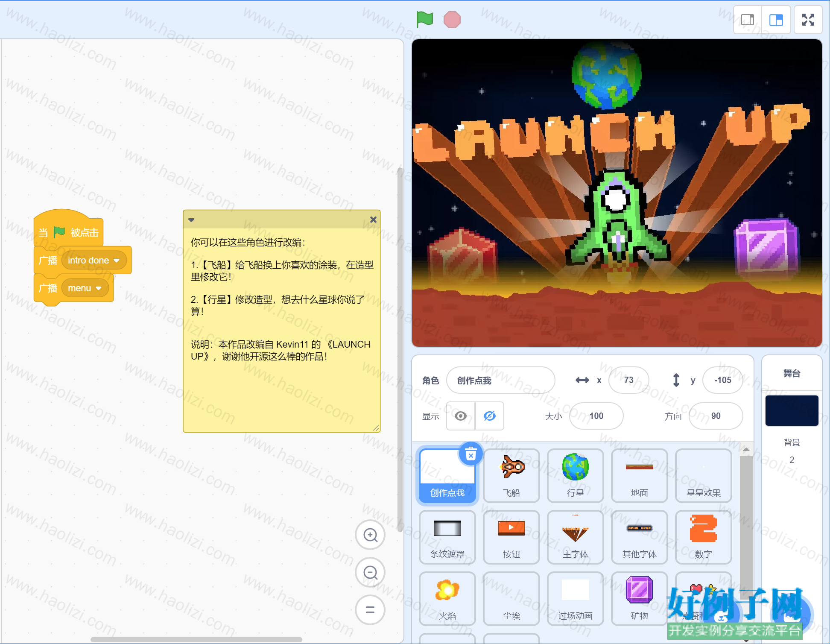The height and width of the screenshot is (644, 830).
Task: Select the 其他字体 sprite
Action: pyautogui.click(x=640, y=537)
